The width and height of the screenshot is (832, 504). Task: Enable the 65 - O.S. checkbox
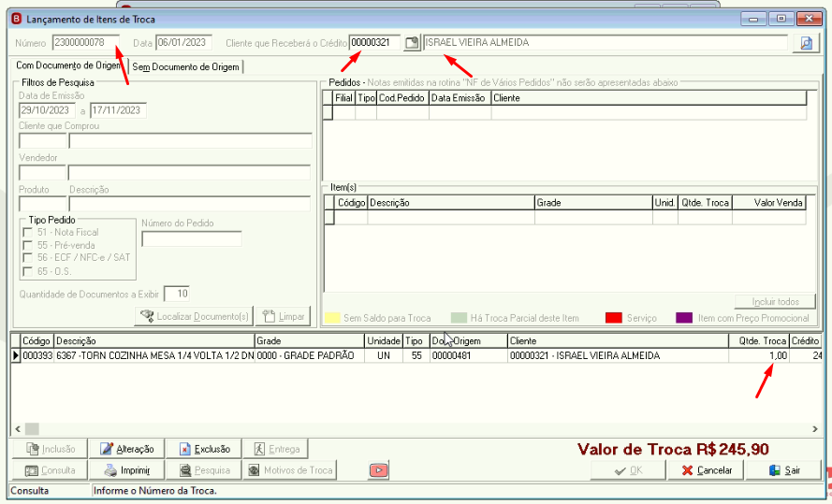(x=27, y=271)
